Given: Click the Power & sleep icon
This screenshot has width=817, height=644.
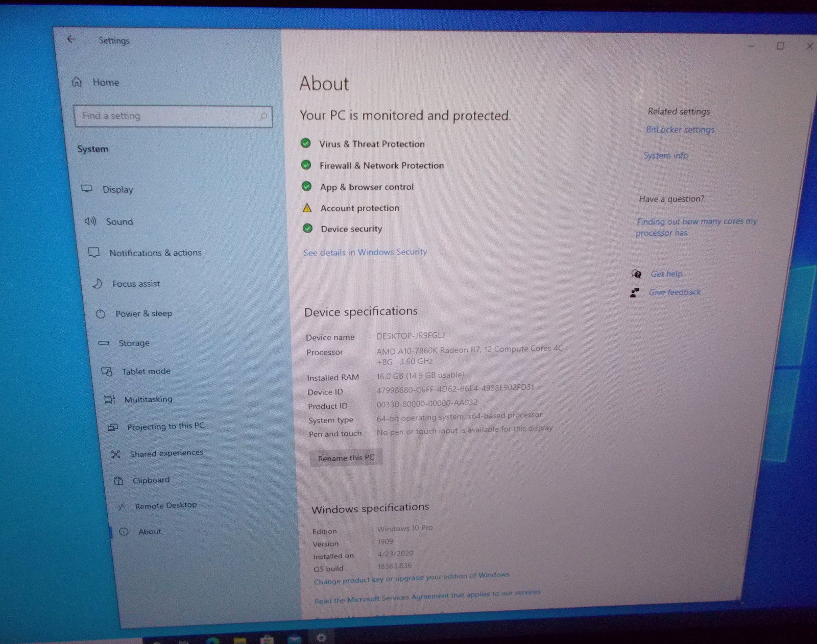Looking at the screenshot, I should coord(101,314).
